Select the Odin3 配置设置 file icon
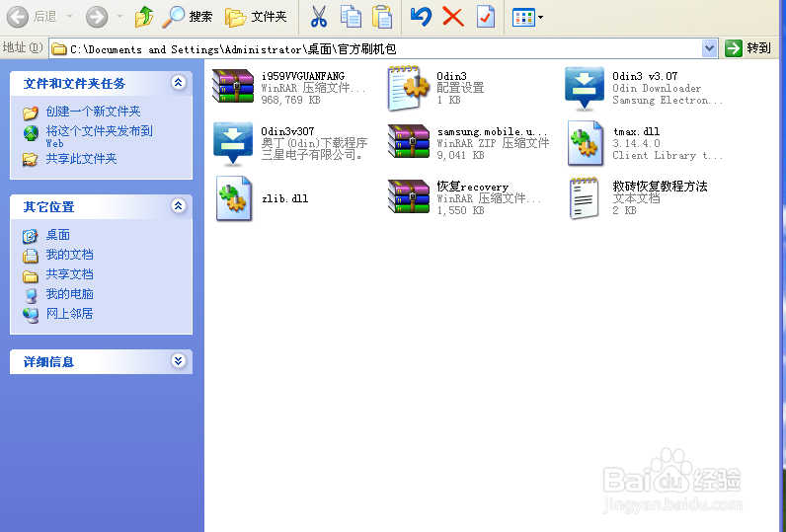This screenshot has height=532, width=786. point(409,88)
